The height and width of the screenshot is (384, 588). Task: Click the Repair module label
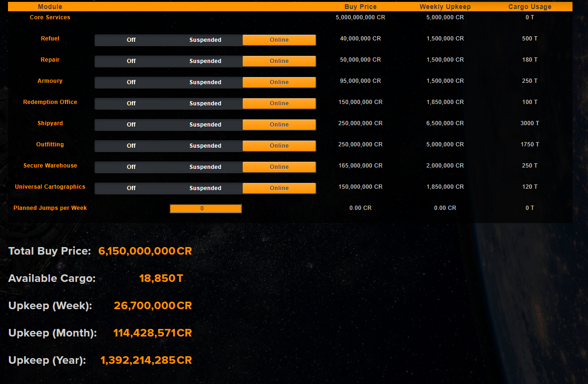pos(50,60)
